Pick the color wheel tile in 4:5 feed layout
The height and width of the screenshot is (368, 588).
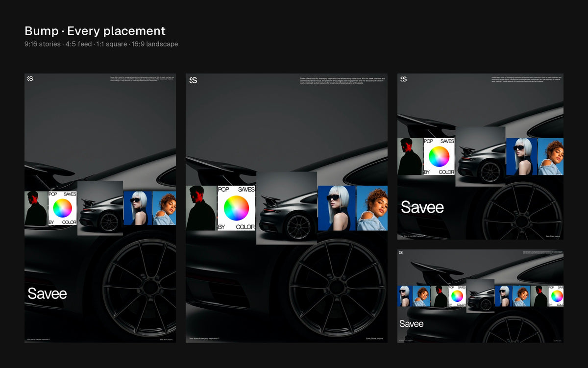[x=237, y=208]
